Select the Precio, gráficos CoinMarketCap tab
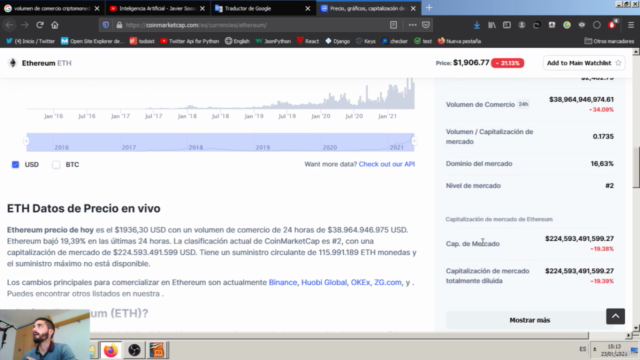Viewport: 640px width, 360px height. pyautogui.click(x=369, y=8)
